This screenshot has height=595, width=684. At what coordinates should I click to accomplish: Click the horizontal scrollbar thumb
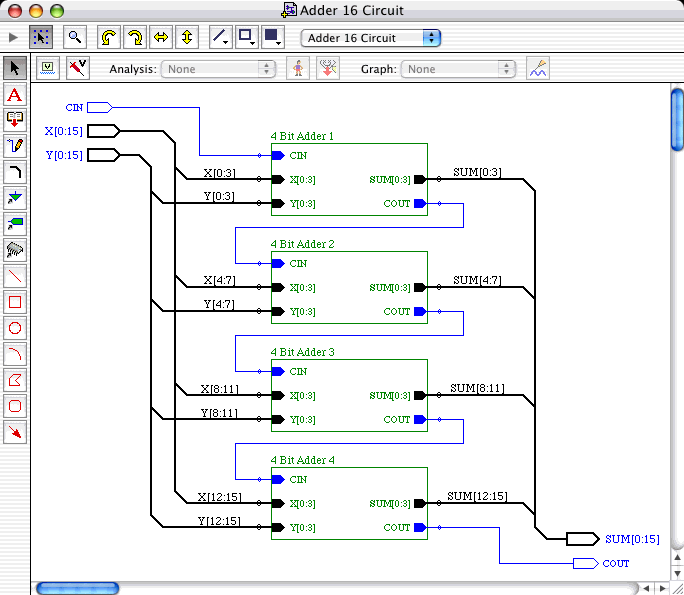point(78,588)
